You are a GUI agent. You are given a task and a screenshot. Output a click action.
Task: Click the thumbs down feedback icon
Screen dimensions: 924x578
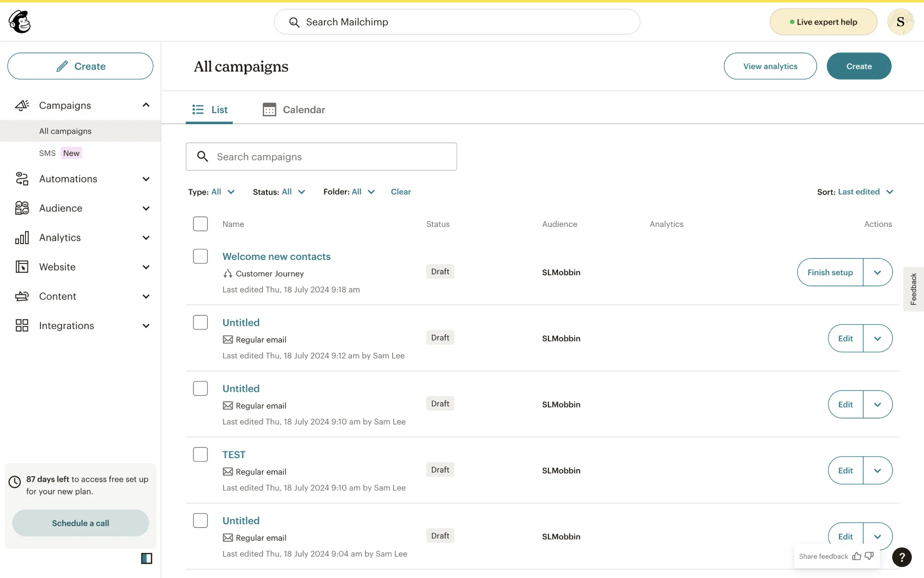[869, 556]
